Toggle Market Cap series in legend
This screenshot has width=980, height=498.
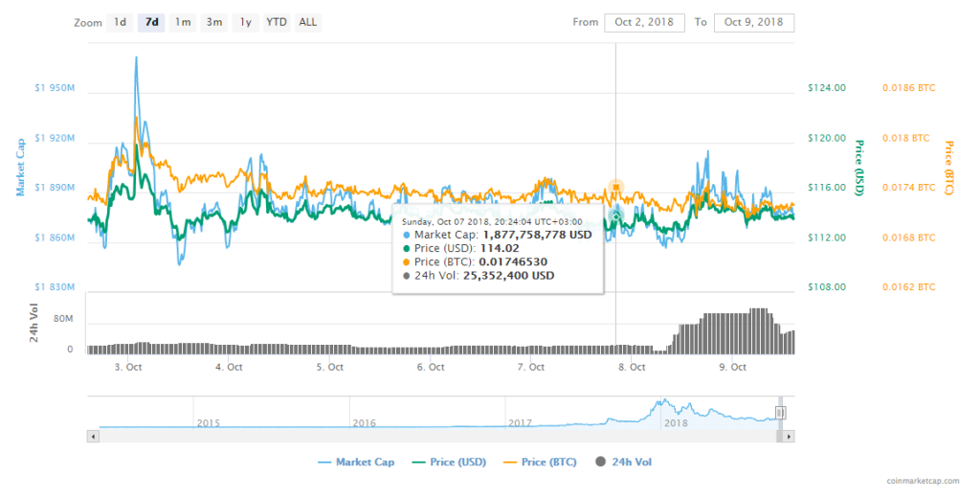coord(355,463)
